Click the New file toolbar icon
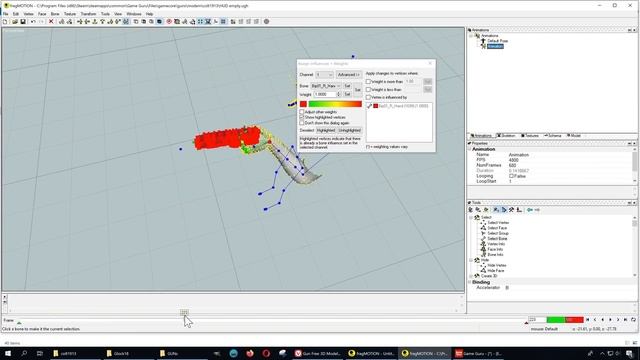The height and width of the screenshot is (360, 640). [5, 22]
